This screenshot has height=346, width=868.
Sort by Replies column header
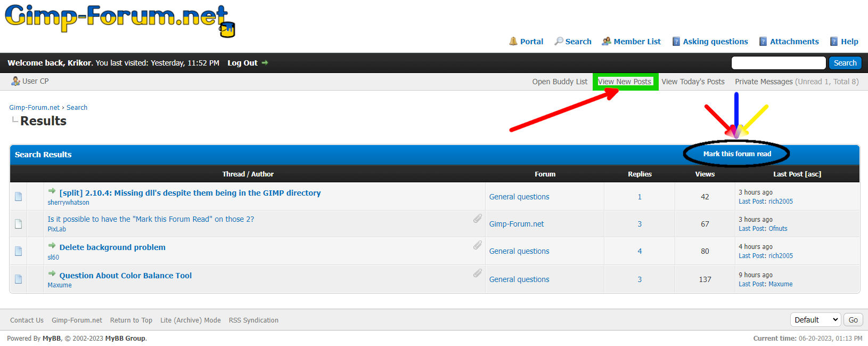(640, 174)
